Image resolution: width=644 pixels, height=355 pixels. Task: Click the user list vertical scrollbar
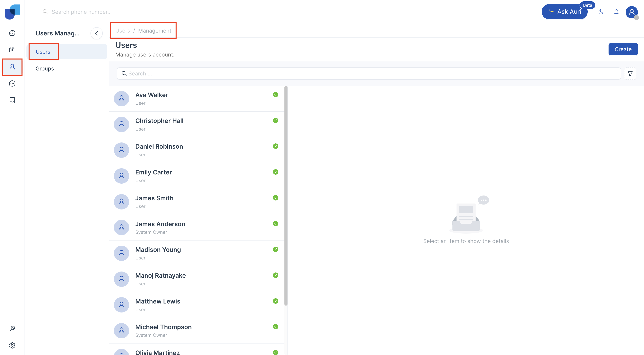(286, 195)
